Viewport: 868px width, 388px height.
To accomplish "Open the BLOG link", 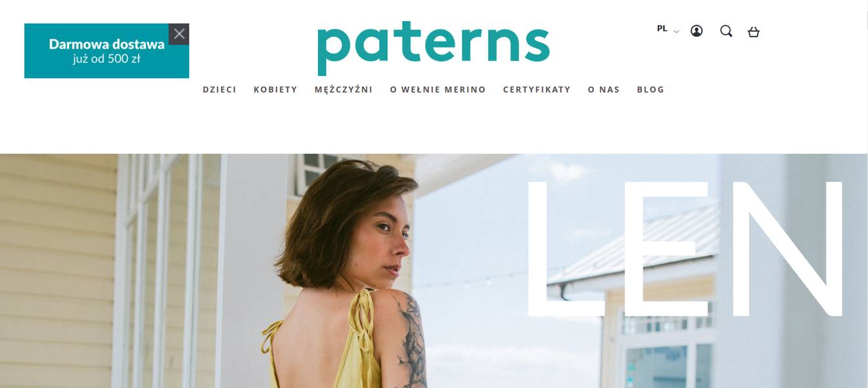I will [x=651, y=89].
